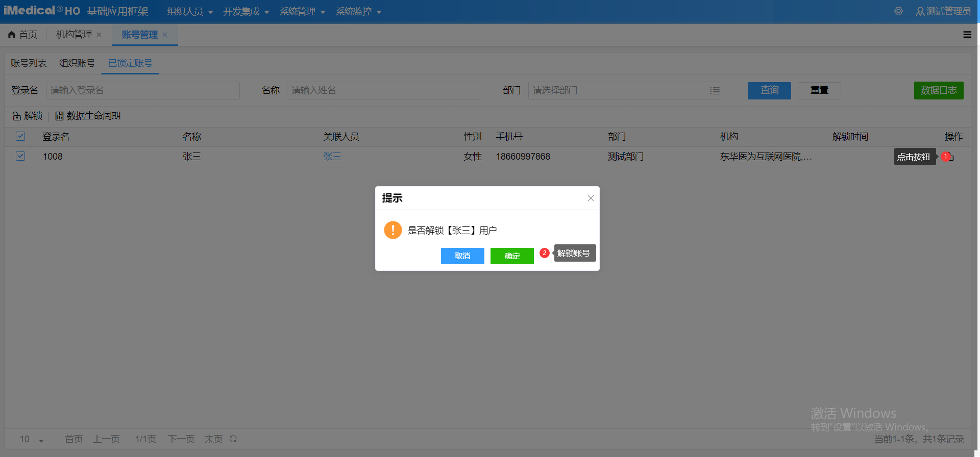980x457 pixels.
Task: Open the 张三 linked person link
Action: [332, 157]
